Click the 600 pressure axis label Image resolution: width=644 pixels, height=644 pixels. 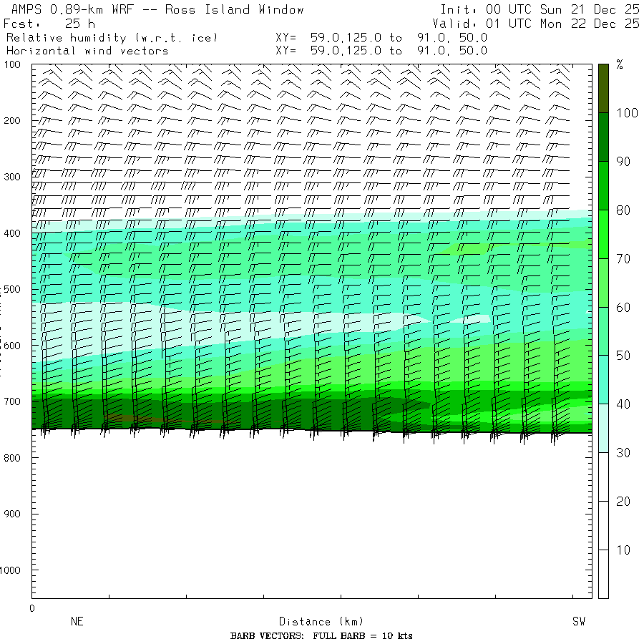(x=12, y=346)
